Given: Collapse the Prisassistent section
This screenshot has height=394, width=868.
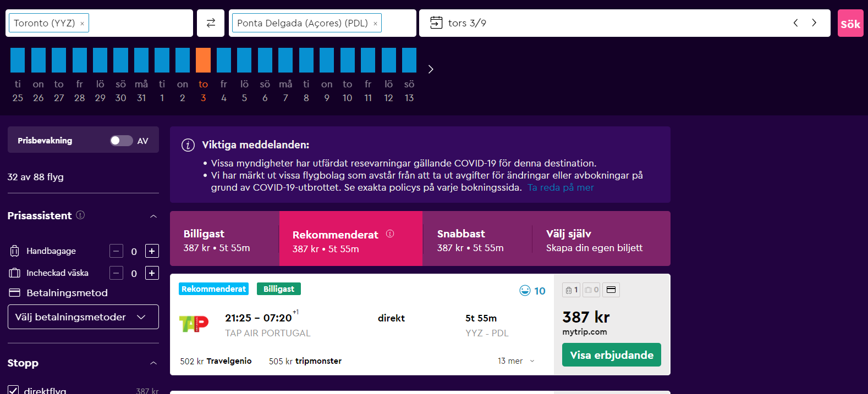Looking at the screenshot, I should (153, 216).
